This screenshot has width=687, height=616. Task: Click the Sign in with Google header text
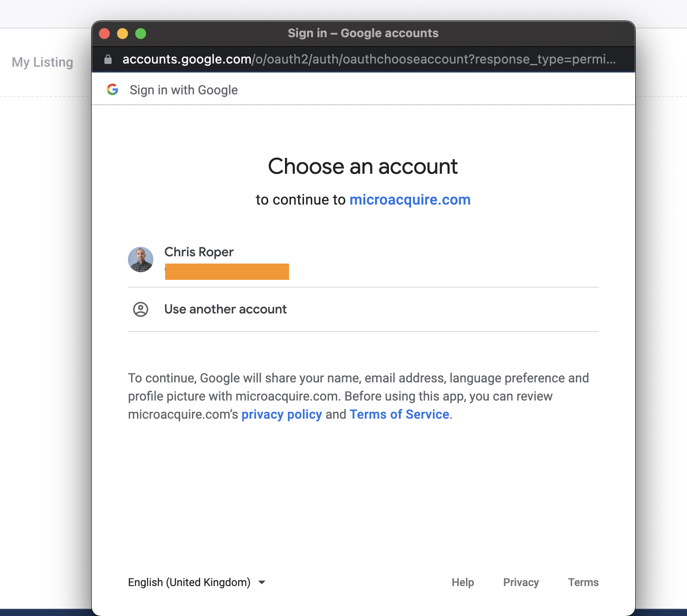click(184, 90)
